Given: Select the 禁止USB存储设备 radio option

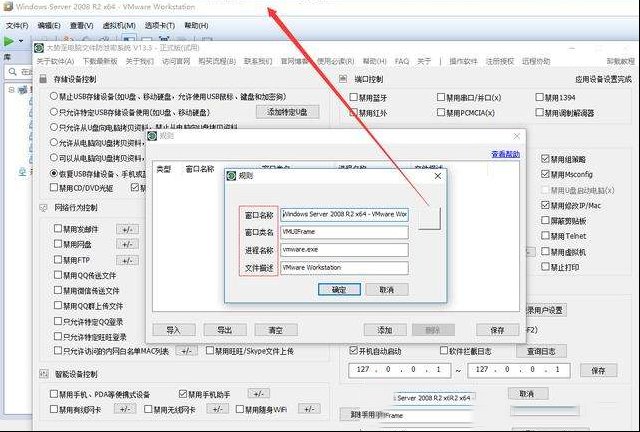Looking at the screenshot, I should [53, 96].
